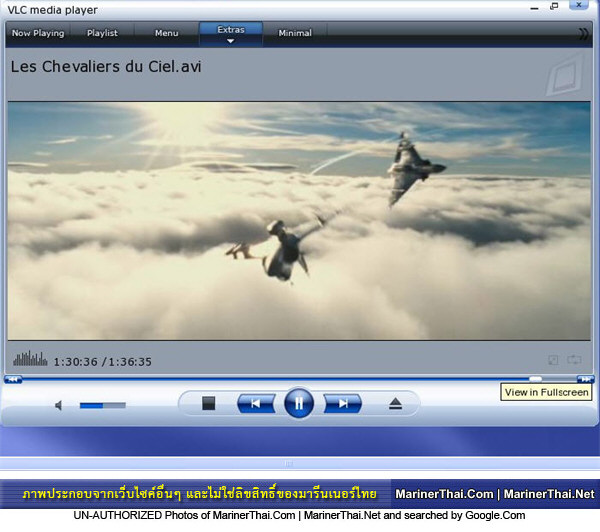Click the rewind icon on the seek bar's left end
Viewport: 600px width, 532px height.
point(13,379)
